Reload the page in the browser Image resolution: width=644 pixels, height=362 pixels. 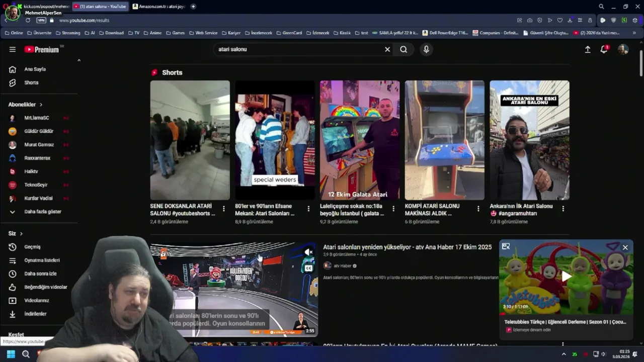pos(28,20)
